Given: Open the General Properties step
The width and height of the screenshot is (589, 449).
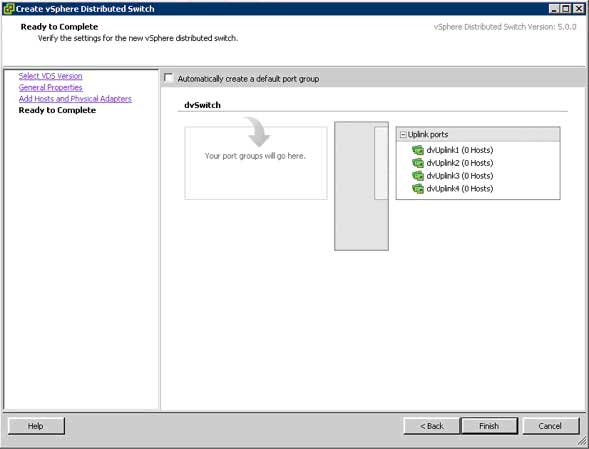Looking at the screenshot, I should [51, 88].
